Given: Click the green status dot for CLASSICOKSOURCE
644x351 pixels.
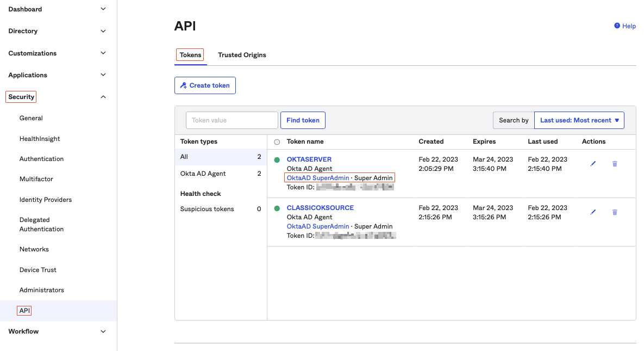Looking at the screenshot, I should 277,208.
